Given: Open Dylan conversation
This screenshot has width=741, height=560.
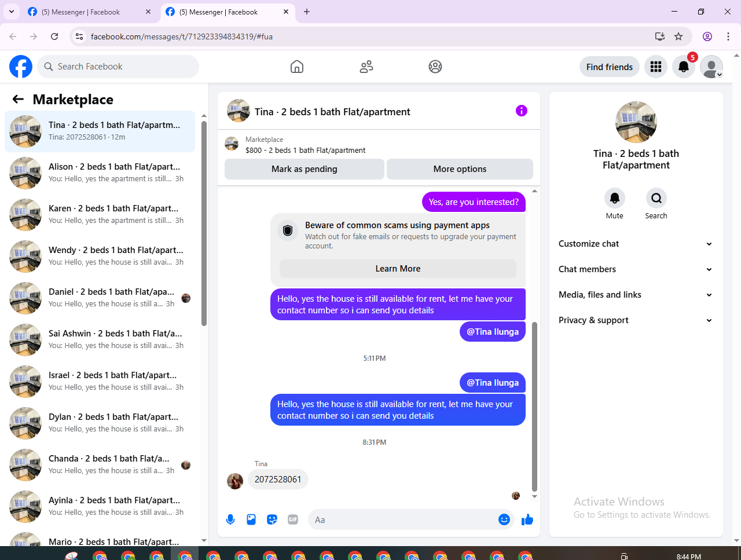Looking at the screenshot, I should tap(100, 423).
